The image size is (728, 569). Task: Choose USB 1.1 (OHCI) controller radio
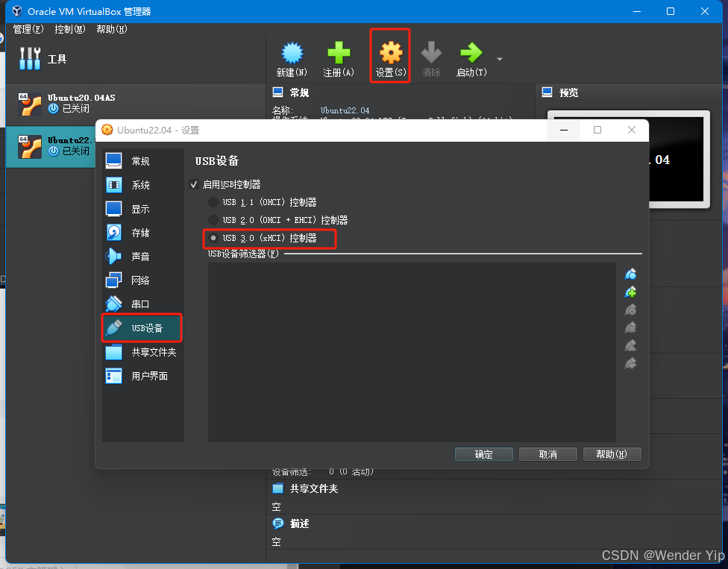213,202
